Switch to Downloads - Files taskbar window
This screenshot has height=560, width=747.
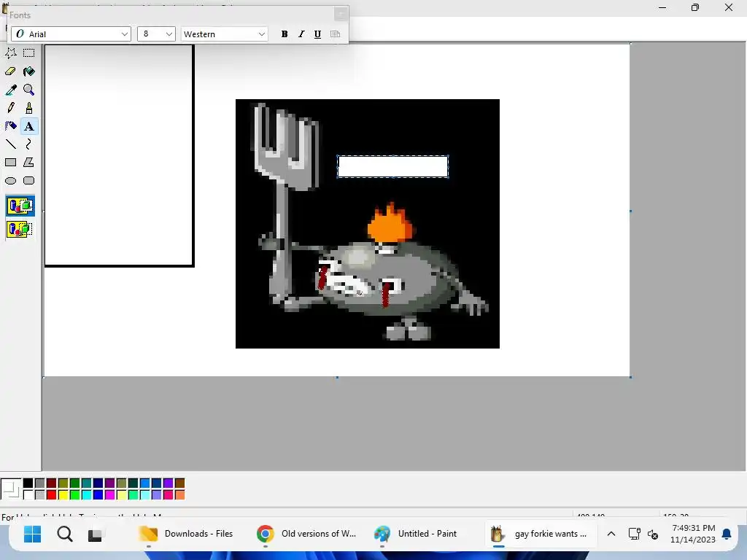(187, 534)
